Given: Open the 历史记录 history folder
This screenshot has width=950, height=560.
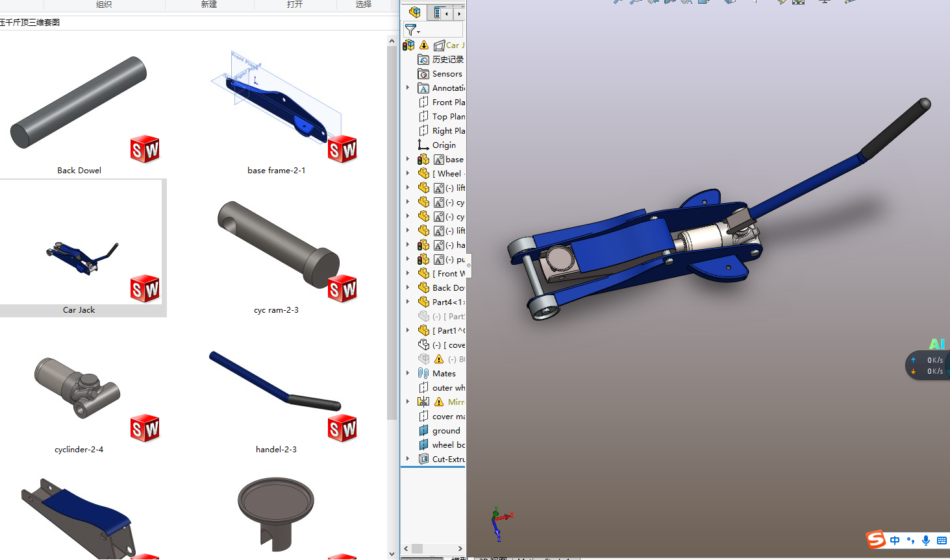Looking at the screenshot, I should (442, 60).
